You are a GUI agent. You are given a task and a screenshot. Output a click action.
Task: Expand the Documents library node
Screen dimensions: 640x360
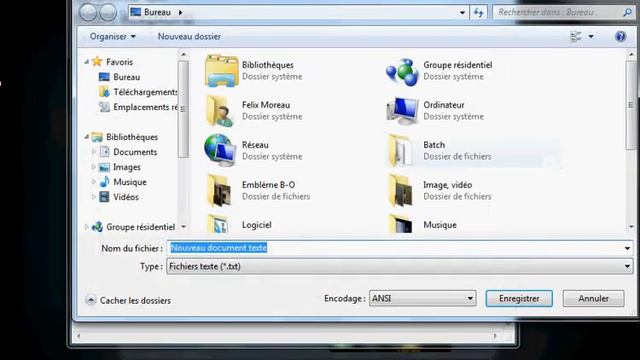93,152
